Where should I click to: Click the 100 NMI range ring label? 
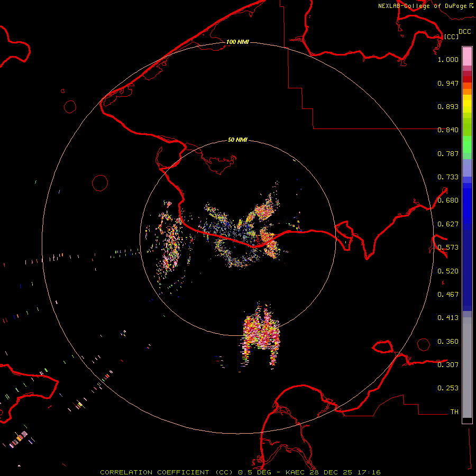click(237, 42)
